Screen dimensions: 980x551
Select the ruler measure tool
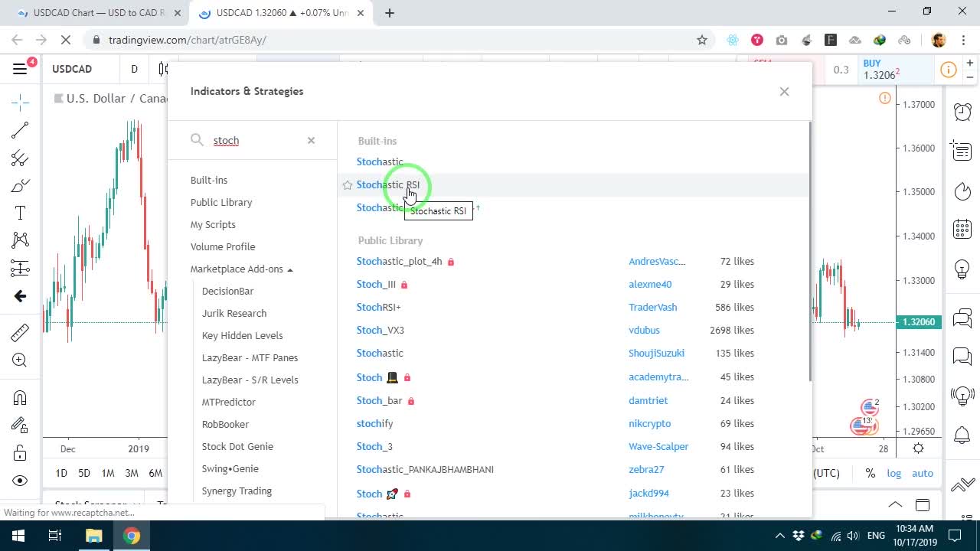[x=20, y=332]
